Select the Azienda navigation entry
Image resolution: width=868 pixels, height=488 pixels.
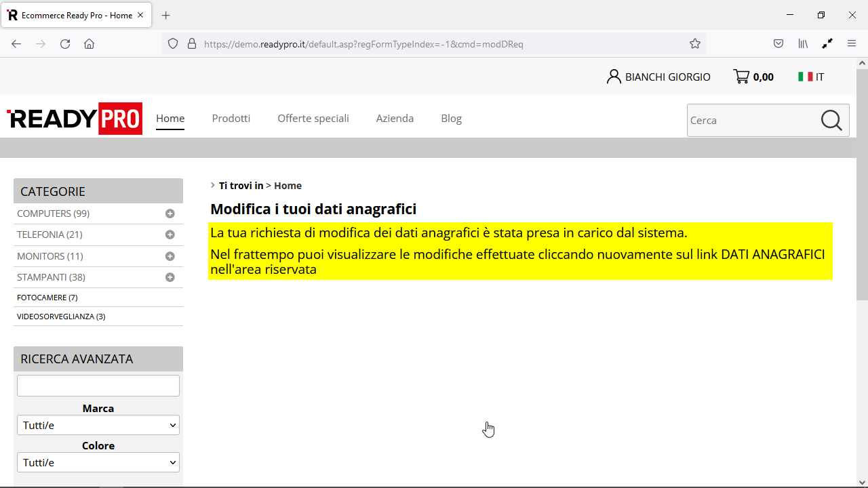395,118
